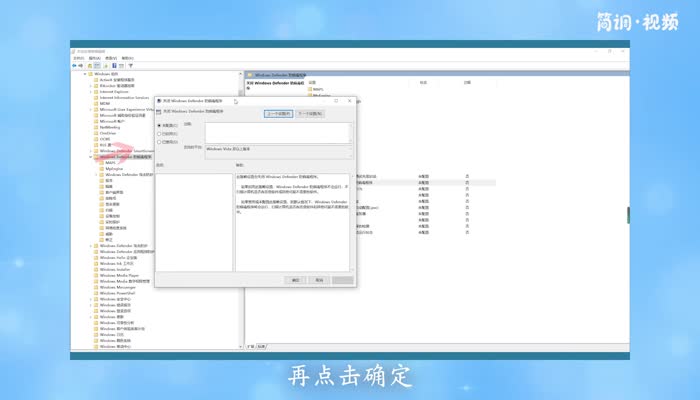Select the 已启用 (Enabled) radio button

[159, 134]
